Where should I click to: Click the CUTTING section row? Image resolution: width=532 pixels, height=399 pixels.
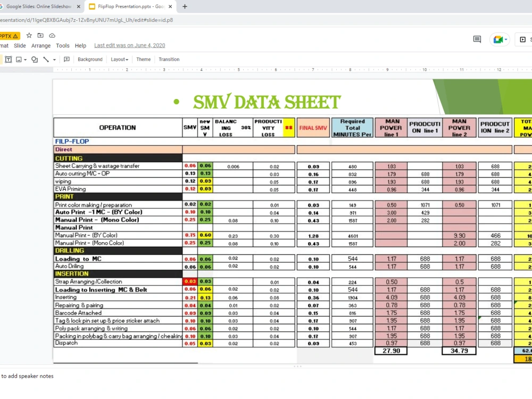point(118,159)
